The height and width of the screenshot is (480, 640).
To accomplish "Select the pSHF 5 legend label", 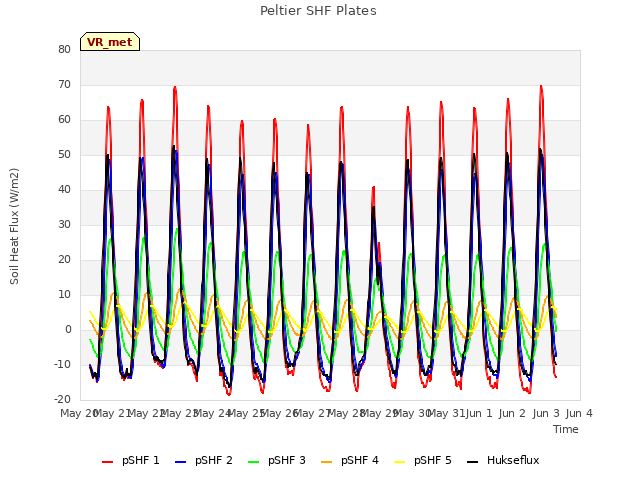I will (433, 460).
